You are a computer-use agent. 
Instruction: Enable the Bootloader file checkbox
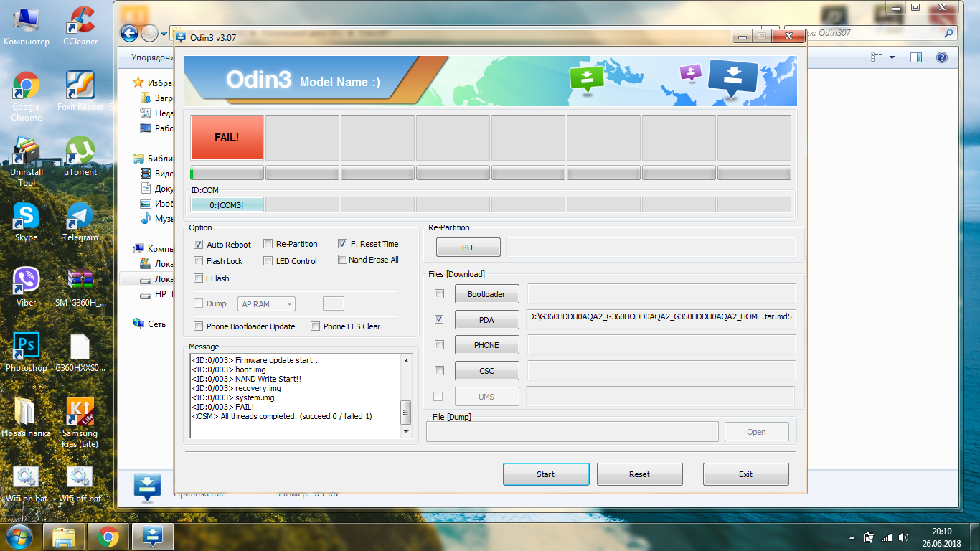439,294
